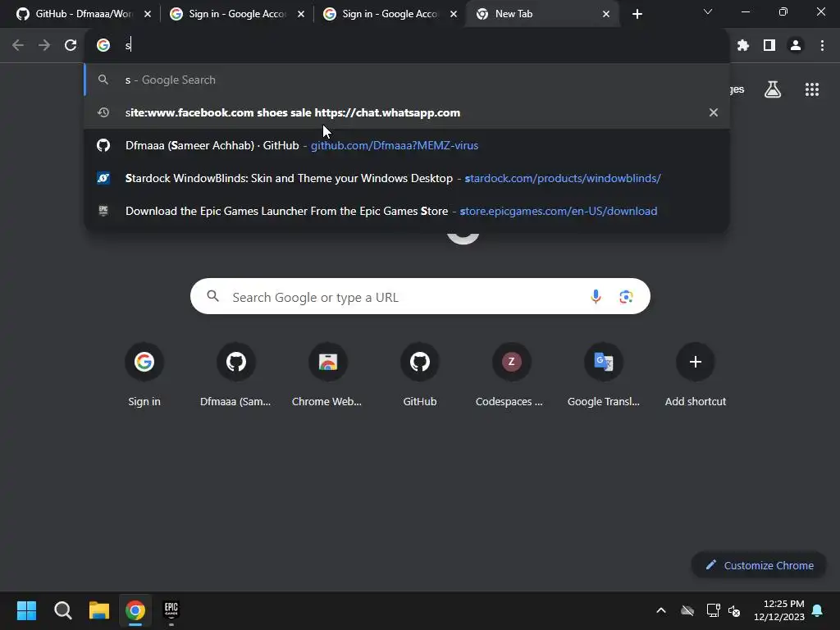Image resolution: width=840 pixels, height=630 pixels.
Task: Open a new tab with the plus button
Action: (x=637, y=14)
